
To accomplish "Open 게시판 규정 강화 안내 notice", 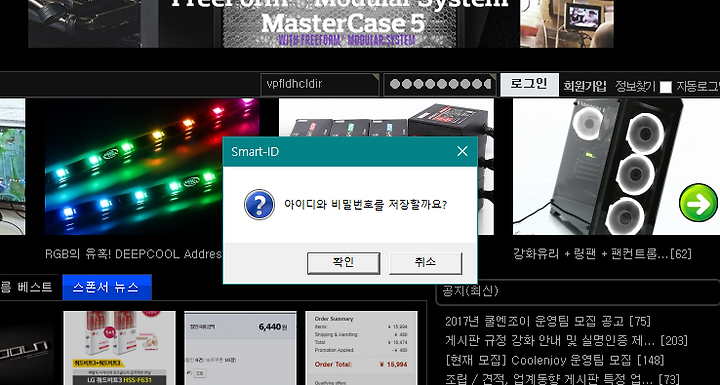I will tap(566, 340).
